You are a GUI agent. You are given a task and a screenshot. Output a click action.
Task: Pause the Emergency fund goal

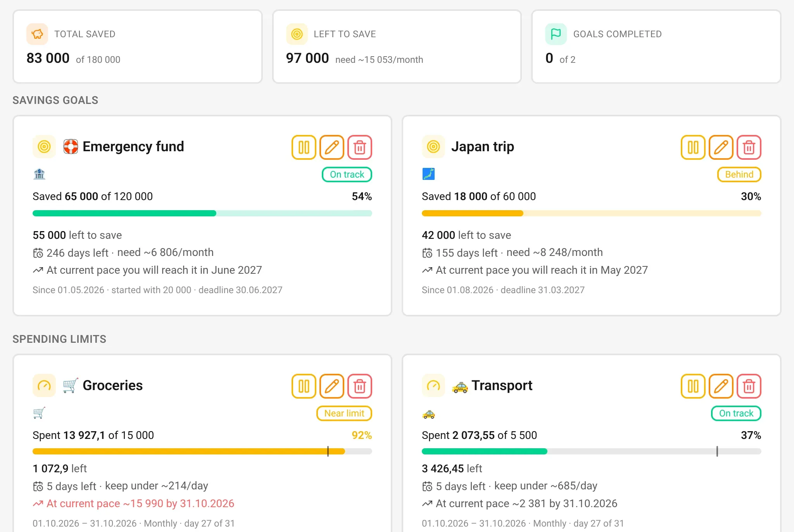[x=304, y=147]
